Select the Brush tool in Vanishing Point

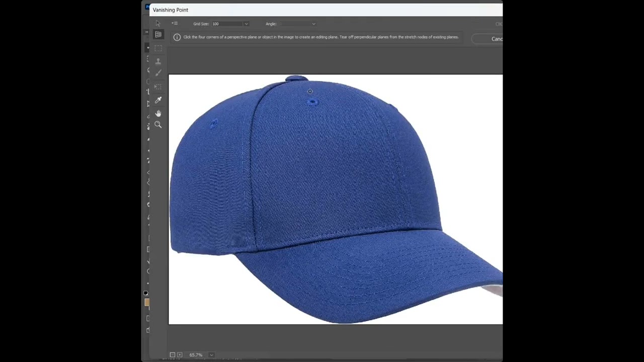pos(158,73)
